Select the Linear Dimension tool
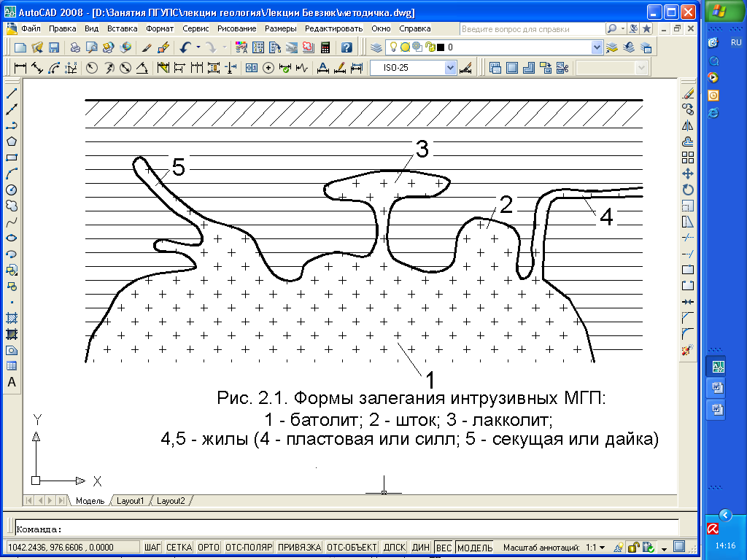The width and height of the screenshot is (747, 560). 20,69
